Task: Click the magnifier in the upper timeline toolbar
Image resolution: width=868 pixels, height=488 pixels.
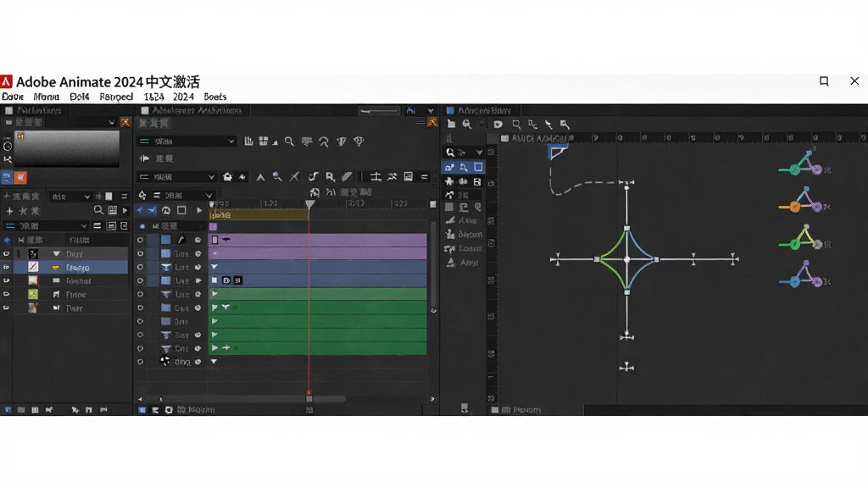Action: 289,141
